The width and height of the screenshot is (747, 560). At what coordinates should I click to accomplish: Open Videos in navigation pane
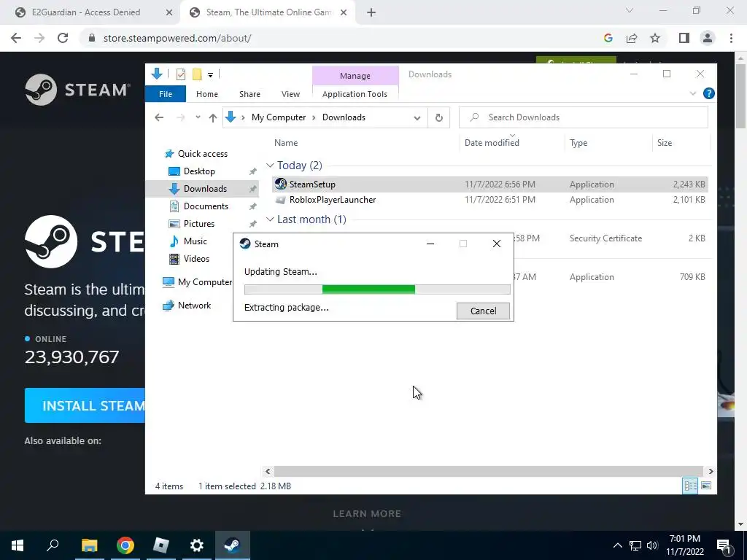pos(196,259)
